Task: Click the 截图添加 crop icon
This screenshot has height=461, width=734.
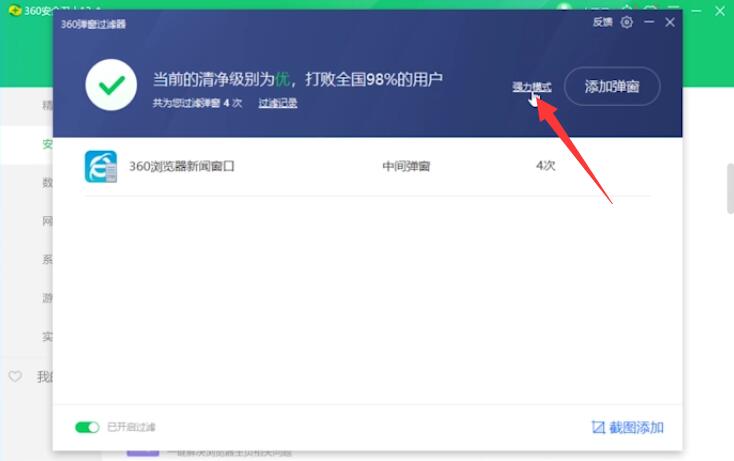Action: 598,427
